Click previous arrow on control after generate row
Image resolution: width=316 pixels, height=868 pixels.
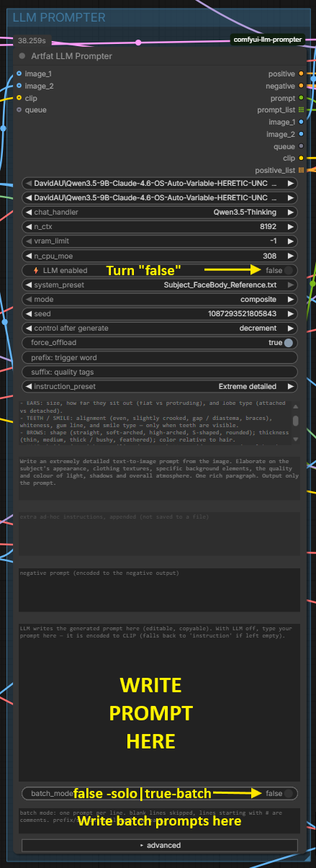[x=28, y=328]
